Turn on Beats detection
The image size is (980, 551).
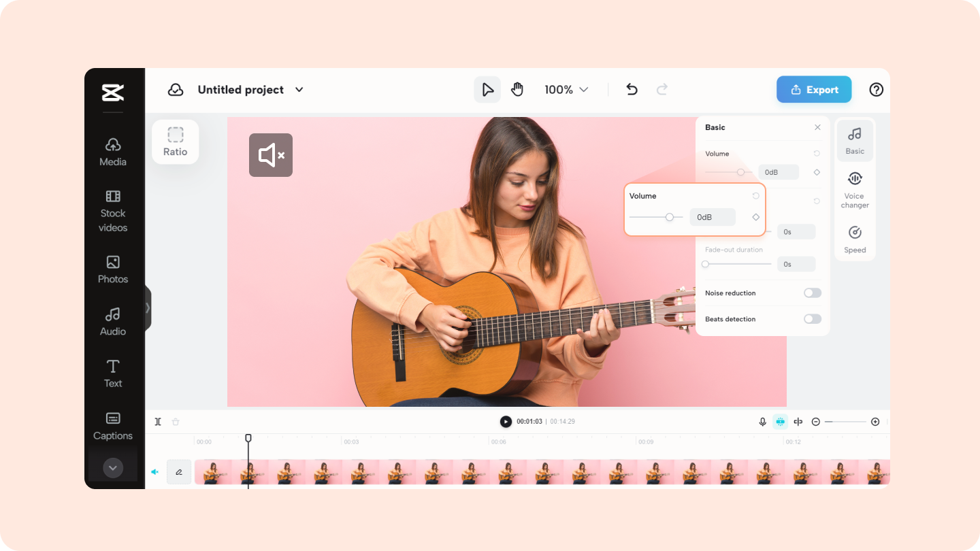812,318
